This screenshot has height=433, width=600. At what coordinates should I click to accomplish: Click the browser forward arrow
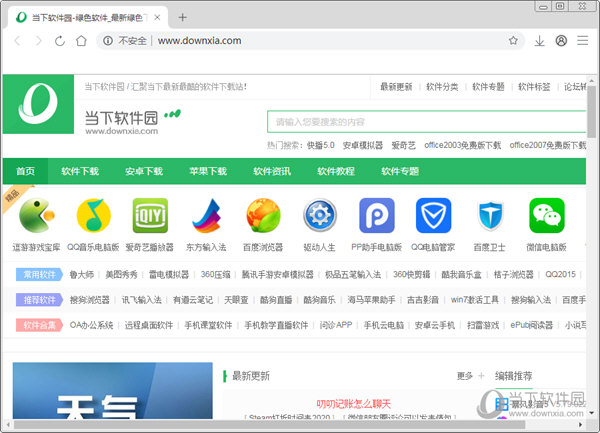tap(38, 41)
